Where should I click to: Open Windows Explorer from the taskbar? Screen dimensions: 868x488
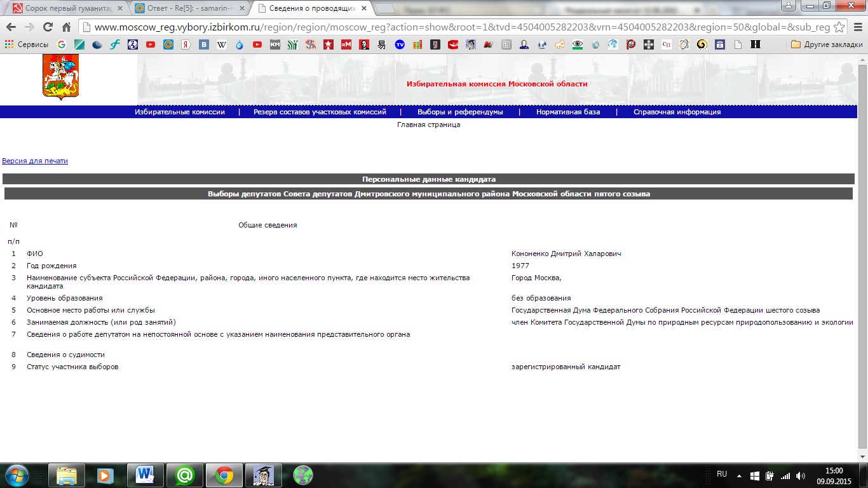pos(67,475)
